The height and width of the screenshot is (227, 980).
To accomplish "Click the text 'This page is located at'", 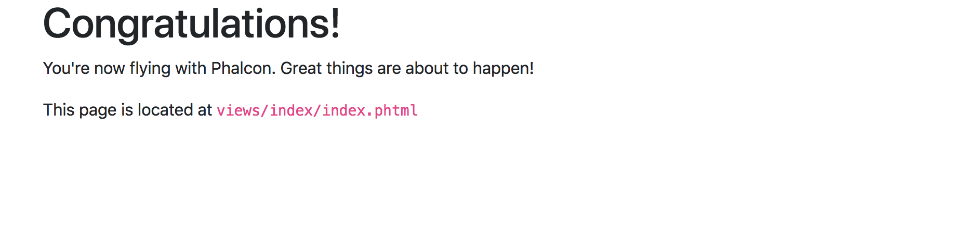I will (x=127, y=110).
